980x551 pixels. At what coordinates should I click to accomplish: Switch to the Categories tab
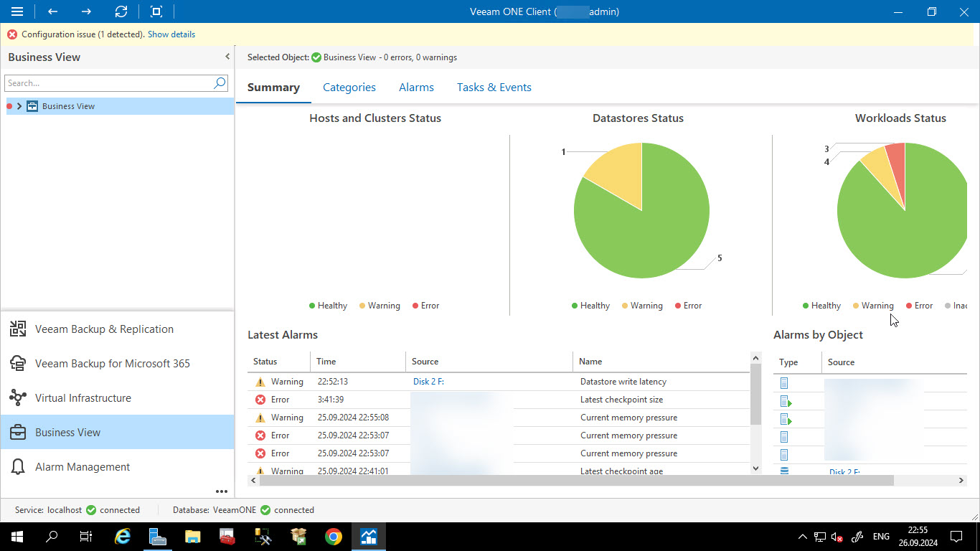[349, 88]
